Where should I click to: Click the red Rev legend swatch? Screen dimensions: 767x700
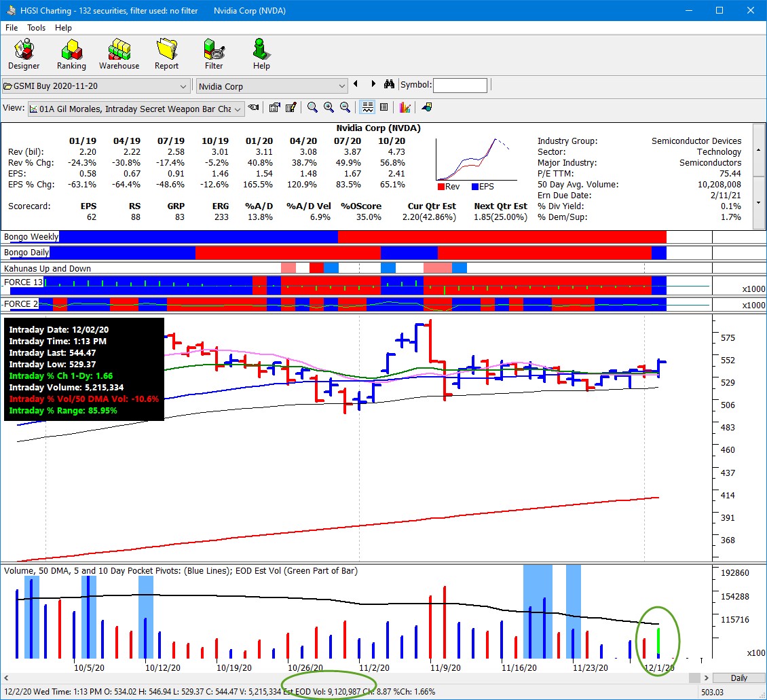(441, 187)
